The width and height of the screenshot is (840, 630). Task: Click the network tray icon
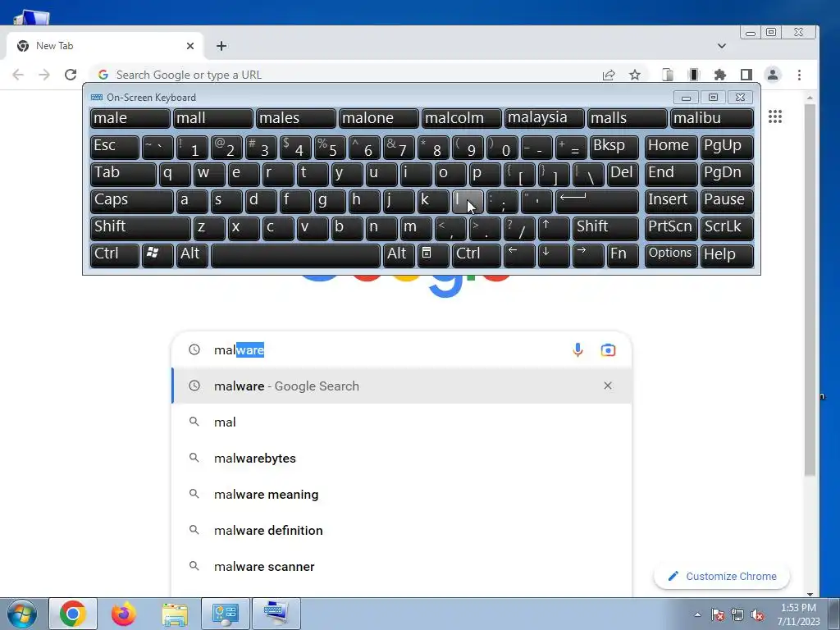(737, 614)
